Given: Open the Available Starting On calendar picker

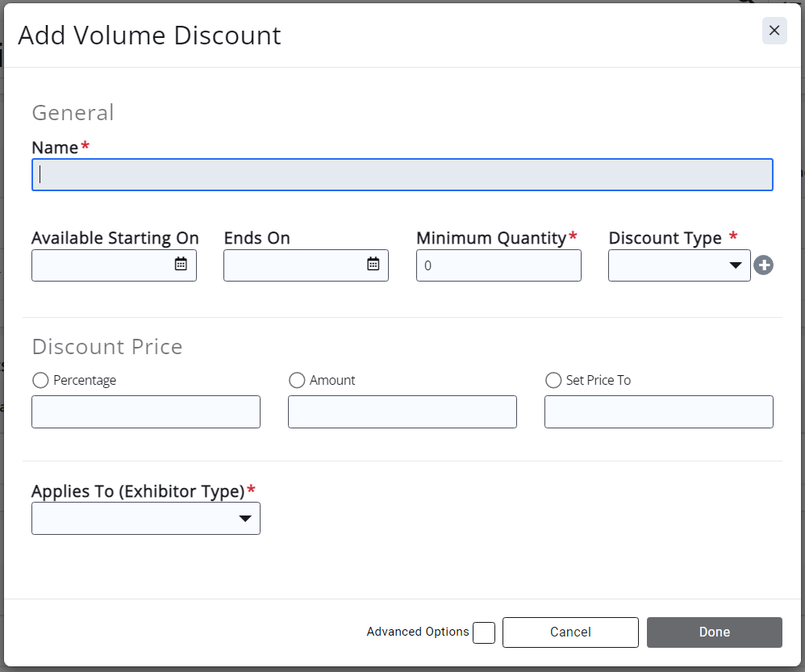Looking at the screenshot, I should click(181, 265).
